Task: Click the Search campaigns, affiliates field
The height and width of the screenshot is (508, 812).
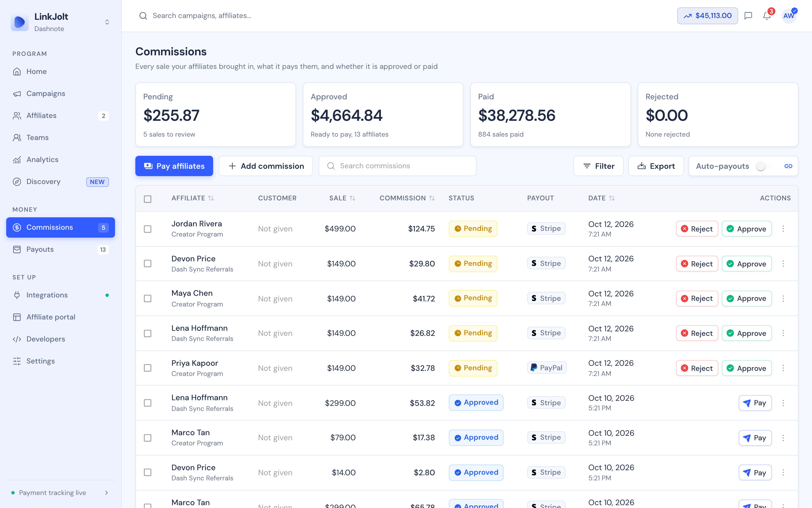Action: (x=202, y=16)
